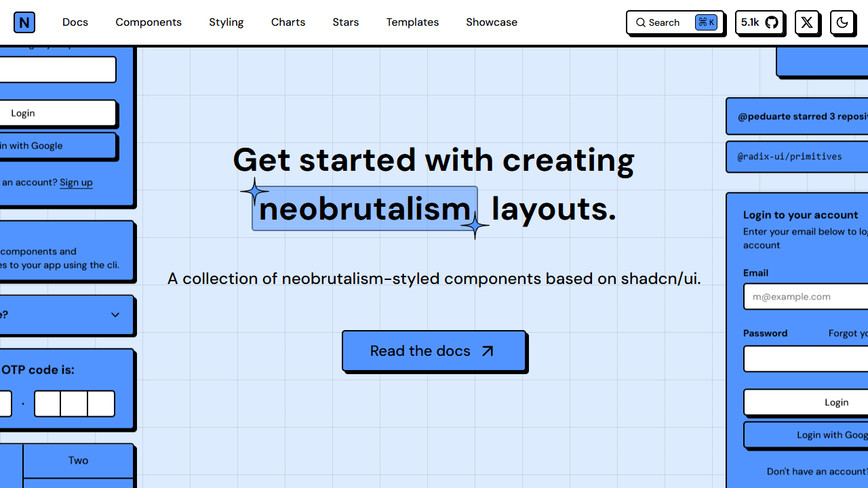This screenshot has width=868, height=488.
Task: Click the Login button in right card
Action: 806,403
